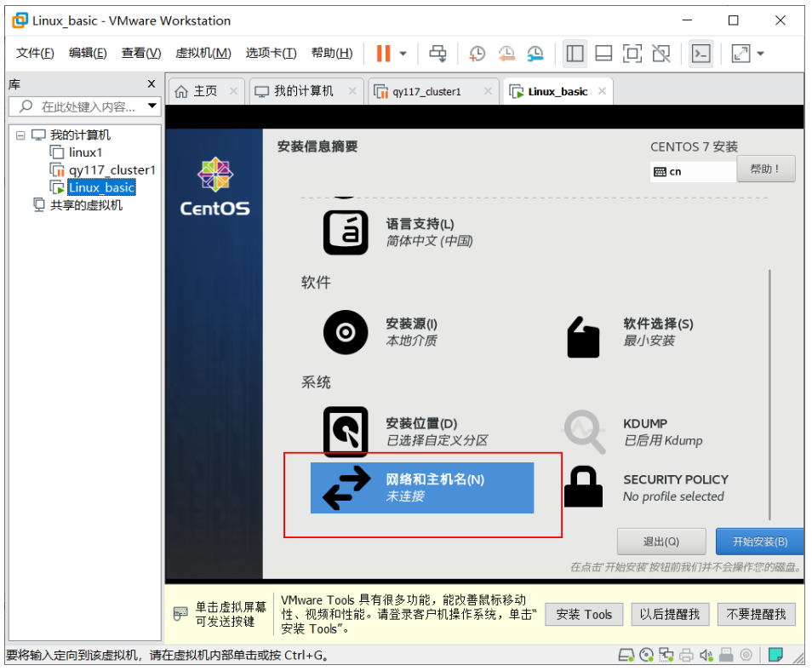The height and width of the screenshot is (671, 812).
Task: Open 网络和主机名(N) arrows icon
Action: tap(347, 488)
